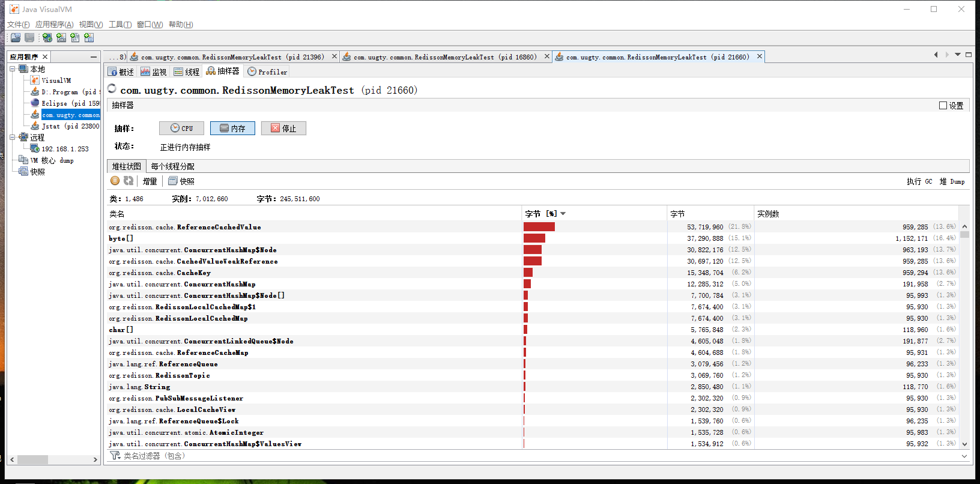
Task: Sort by the 字节 [%] column header
Action: [x=594, y=214]
